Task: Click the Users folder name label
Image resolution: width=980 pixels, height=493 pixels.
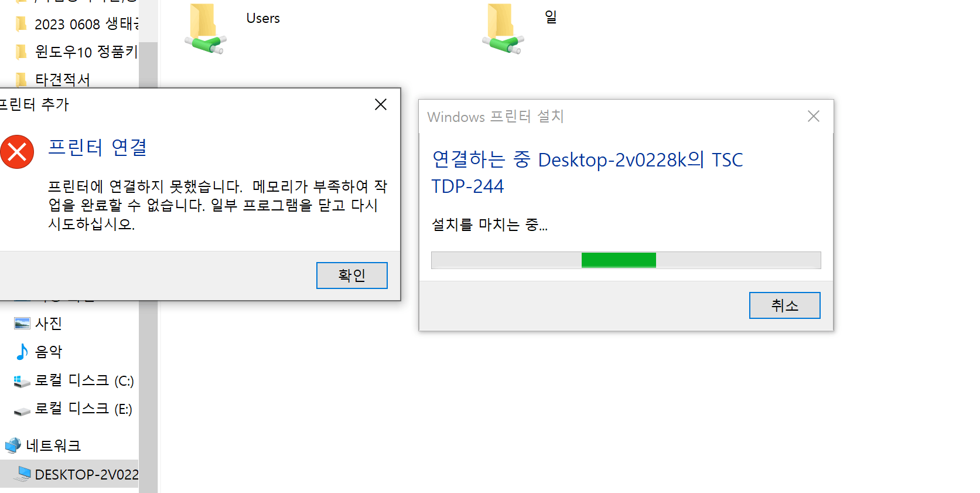Action: point(263,18)
